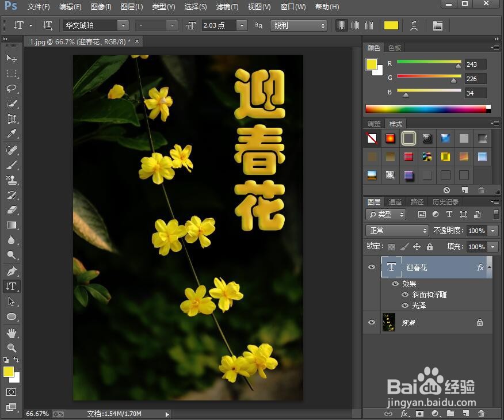Open 图像(I) menu
Screen dimensions: 504x420
coord(101,7)
